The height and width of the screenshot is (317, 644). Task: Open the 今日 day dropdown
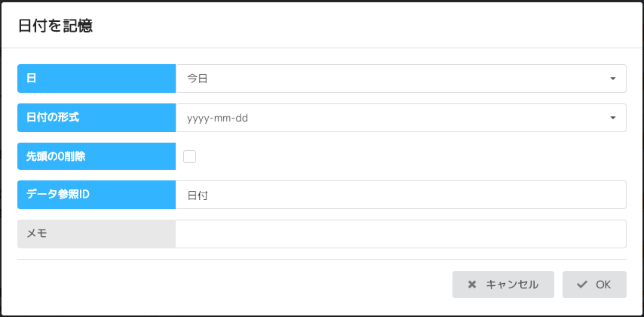[400, 78]
